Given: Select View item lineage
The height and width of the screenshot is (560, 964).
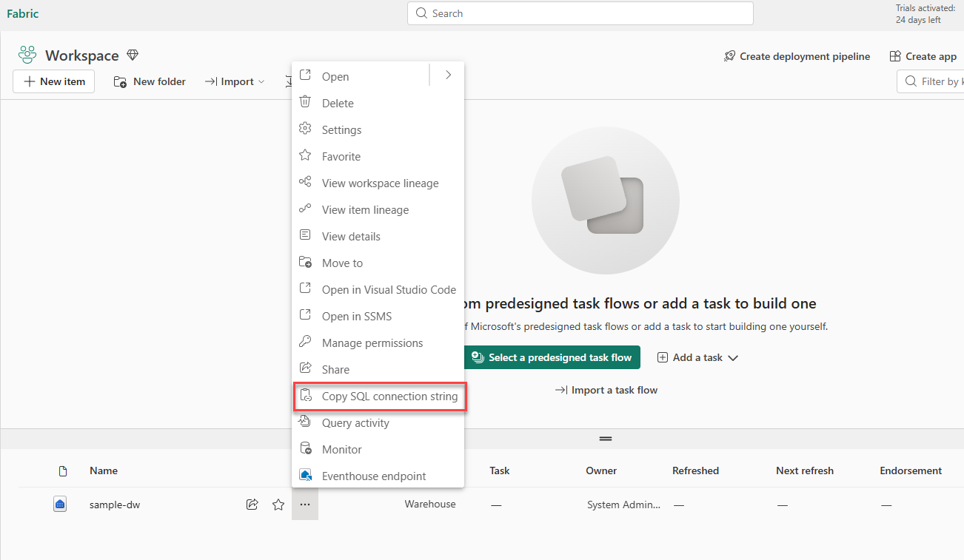Looking at the screenshot, I should pos(378,209).
